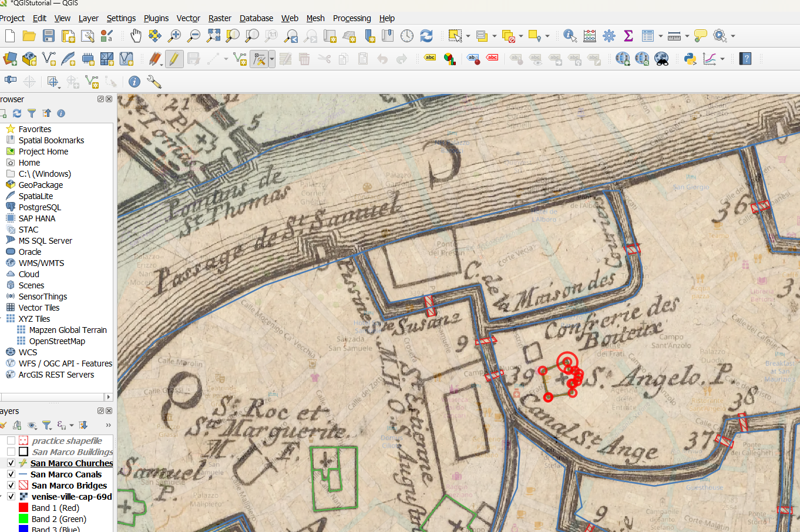This screenshot has height=532, width=800.
Task: Select OpenStreetMap in Browser tree
Action: (57, 341)
